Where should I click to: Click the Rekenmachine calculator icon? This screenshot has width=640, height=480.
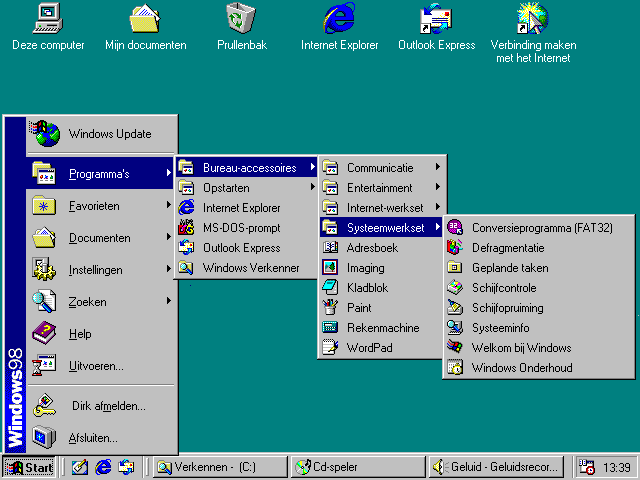(x=330, y=327)
